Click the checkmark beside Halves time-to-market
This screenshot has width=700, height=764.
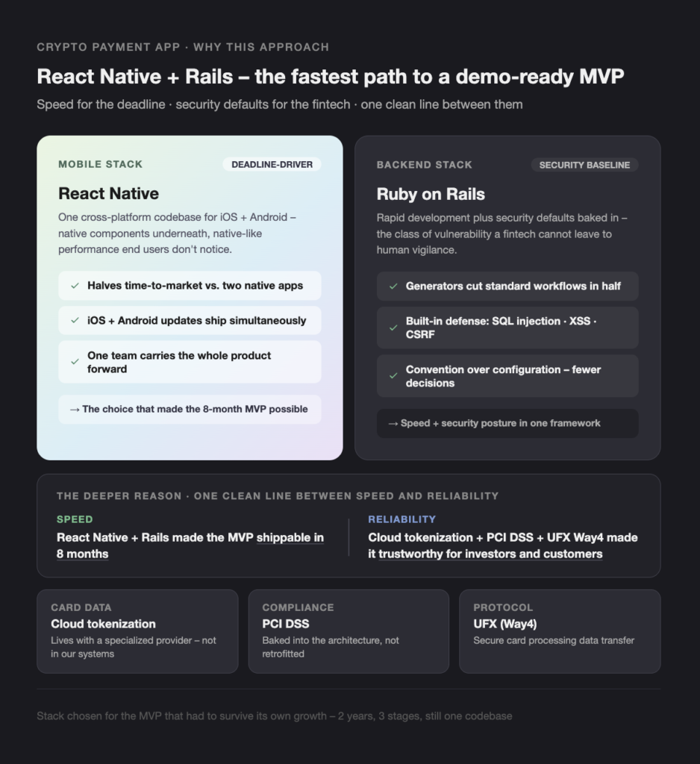pyautogui.click(x=75, y=286)
